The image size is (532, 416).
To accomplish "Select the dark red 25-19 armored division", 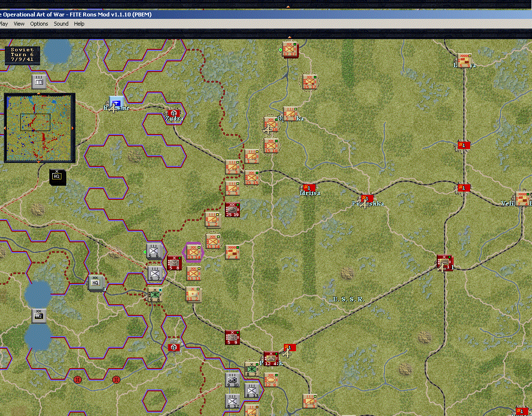I will [233, 210].
